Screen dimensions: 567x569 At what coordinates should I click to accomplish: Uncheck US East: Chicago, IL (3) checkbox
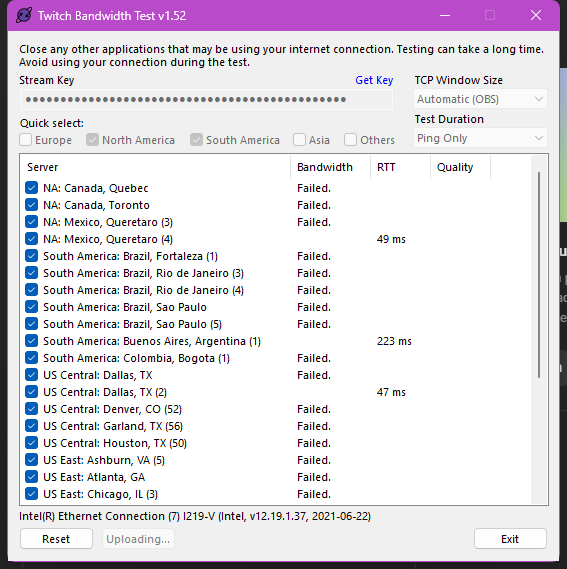tap(32, 494)
